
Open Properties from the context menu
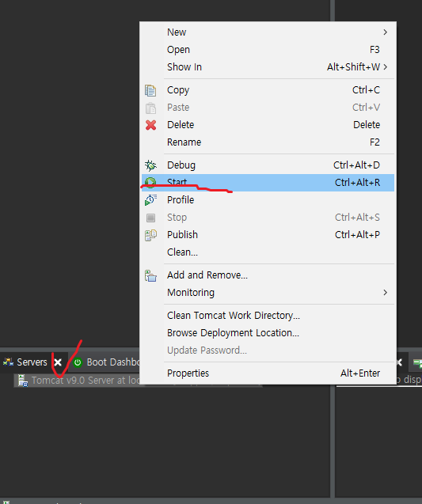(268, 373)
